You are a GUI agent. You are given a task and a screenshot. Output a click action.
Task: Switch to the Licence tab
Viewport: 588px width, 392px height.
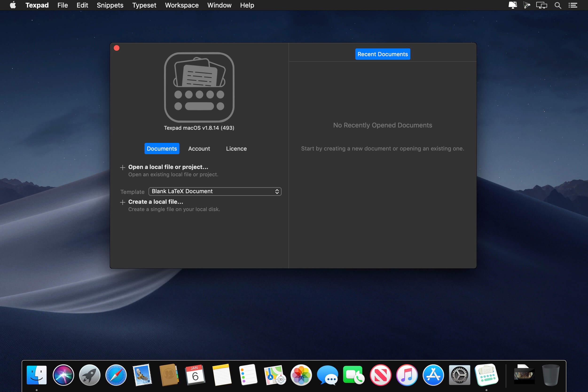pos(236,148)
